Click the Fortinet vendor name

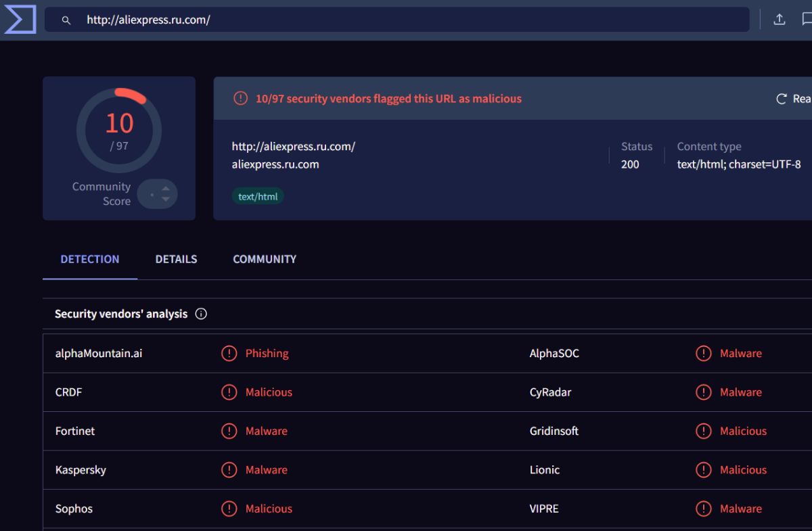pyautogui.click(x=75, y=431)
